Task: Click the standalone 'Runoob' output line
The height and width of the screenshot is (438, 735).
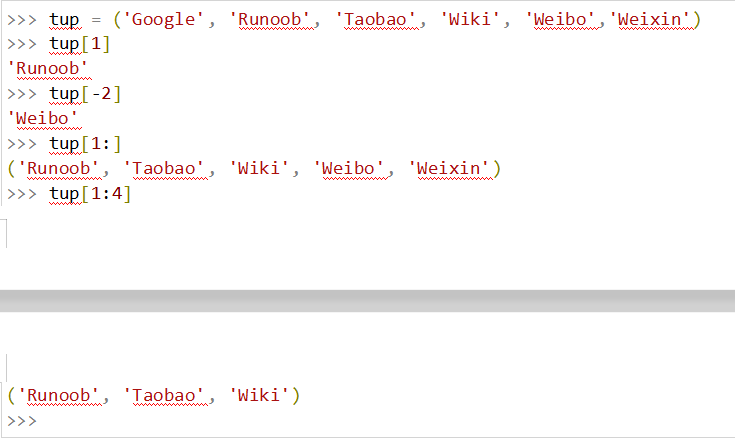Action: (x=48, y=70)
